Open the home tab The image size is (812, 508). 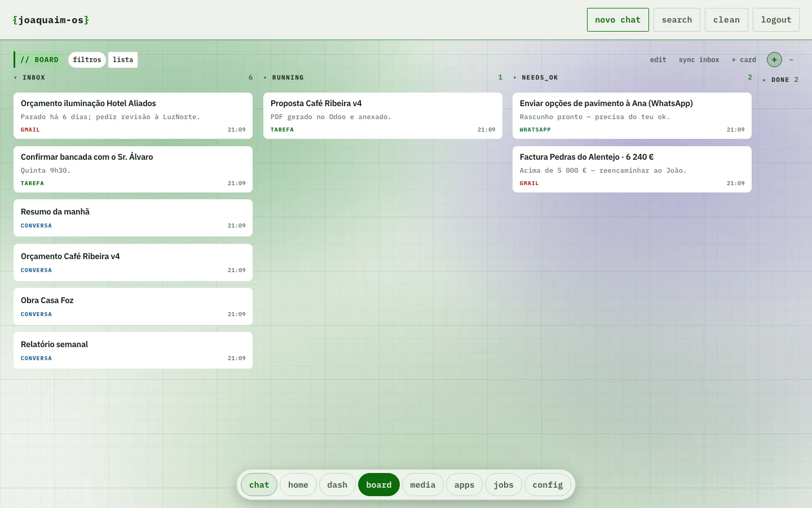[x=298, y=485]
